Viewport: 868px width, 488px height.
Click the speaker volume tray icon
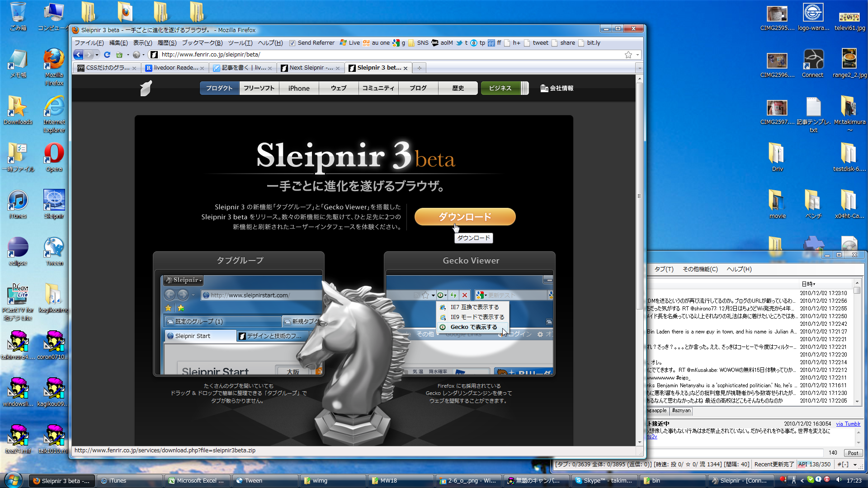pos(839,480)
